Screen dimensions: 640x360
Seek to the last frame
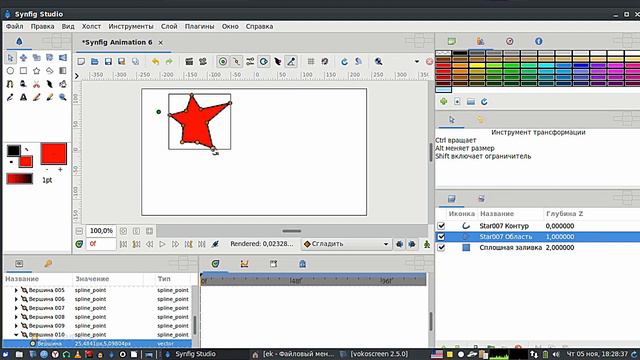pos(202,244)
